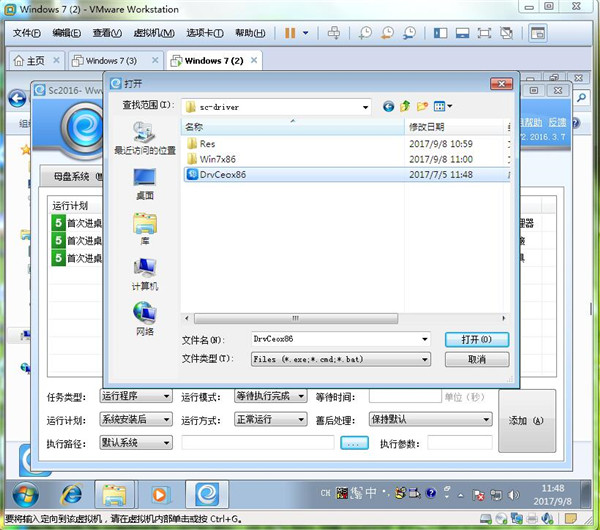600x530 pixels.
Task: Open the 虚拟机(M) menu
Action: click(x=154, y=33)
